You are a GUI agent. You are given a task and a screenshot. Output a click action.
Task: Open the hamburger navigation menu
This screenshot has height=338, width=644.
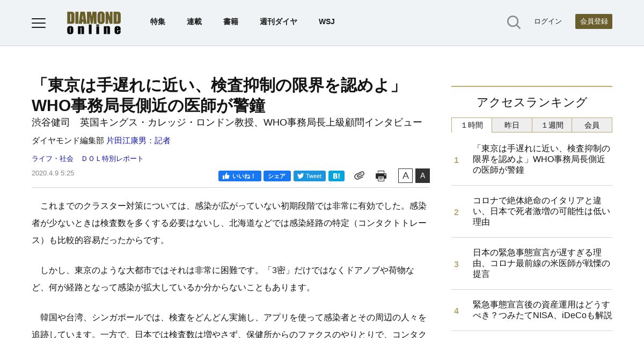(39, 23)
